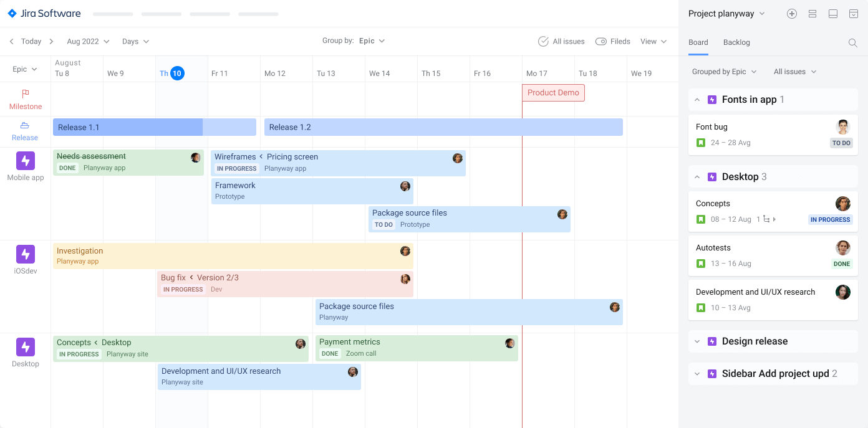This screenshot has width=868, height=428.
Task: Click the Mobile app epic lightning icon
Action: [25, 161]
